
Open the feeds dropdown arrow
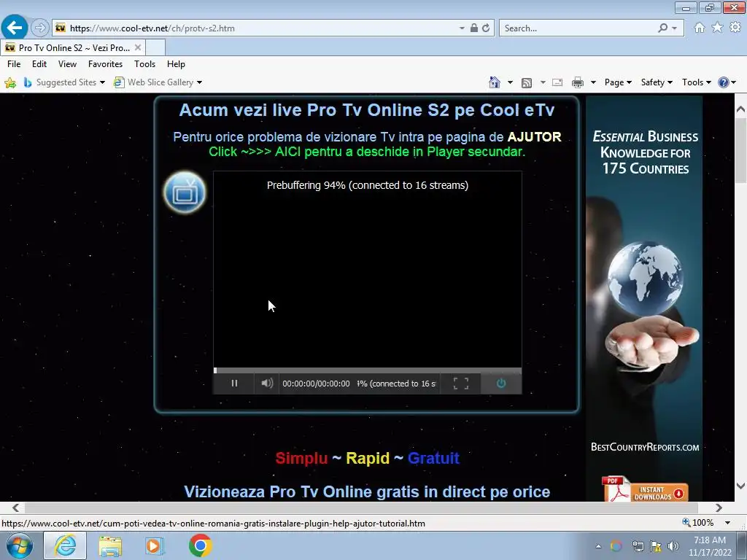click(543, 82)
